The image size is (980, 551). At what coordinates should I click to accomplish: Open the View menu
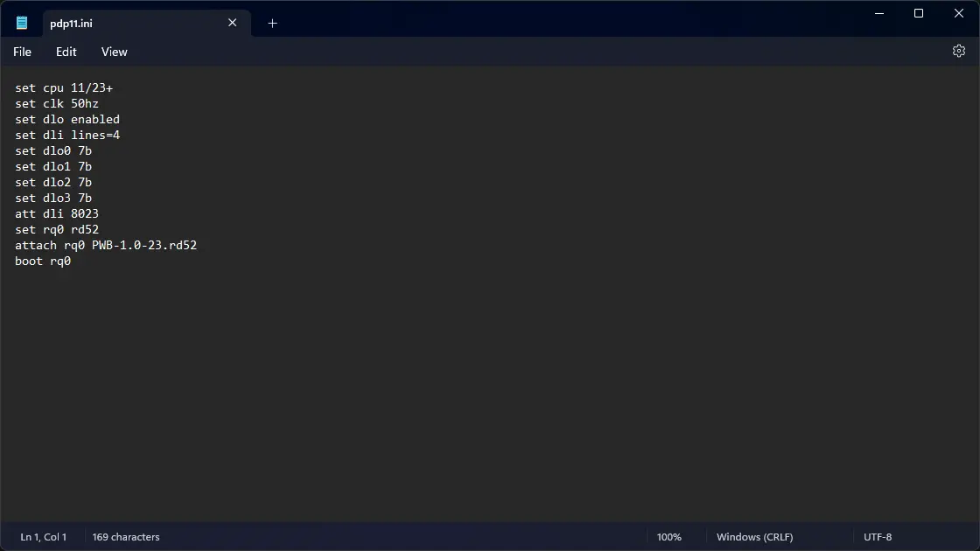pos(114,52)
